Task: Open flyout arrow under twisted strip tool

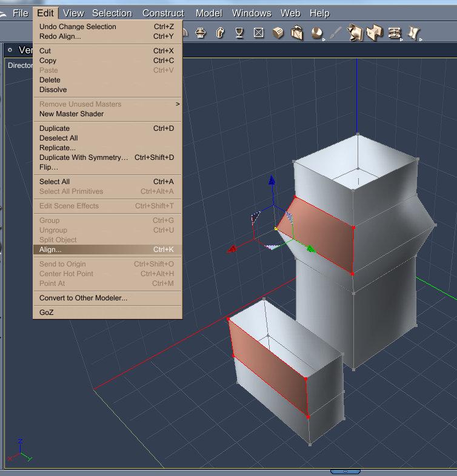Action: [x=421, y=40]
